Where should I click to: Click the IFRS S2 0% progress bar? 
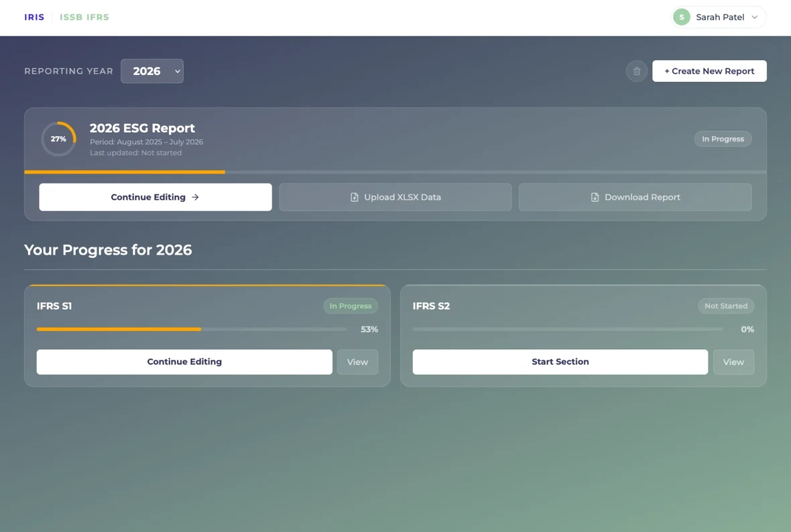click(x=568, y=329)
